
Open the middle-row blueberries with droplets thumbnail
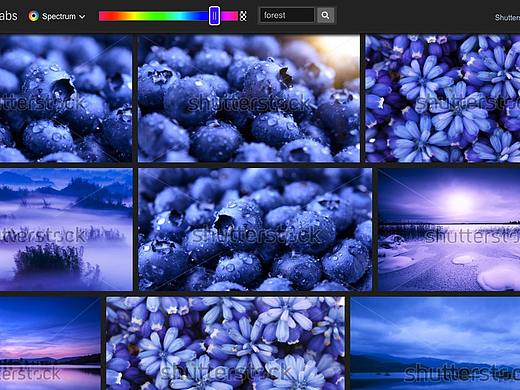255,229
